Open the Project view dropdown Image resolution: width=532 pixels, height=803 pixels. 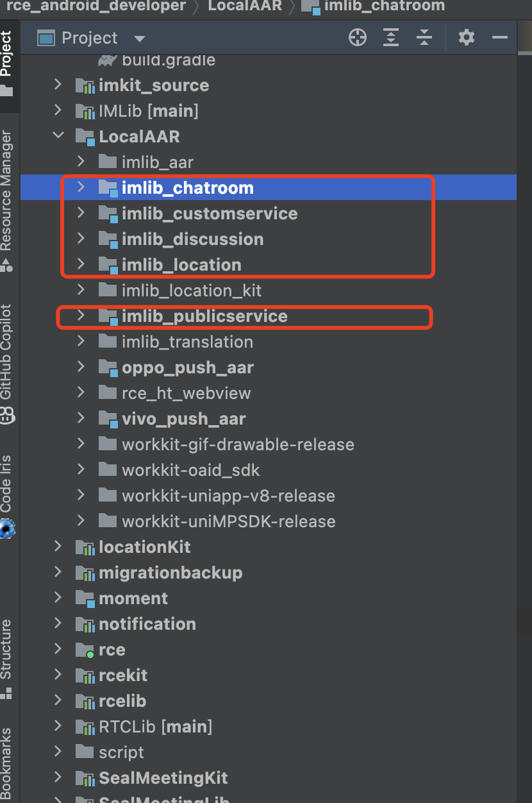point(139,38)
